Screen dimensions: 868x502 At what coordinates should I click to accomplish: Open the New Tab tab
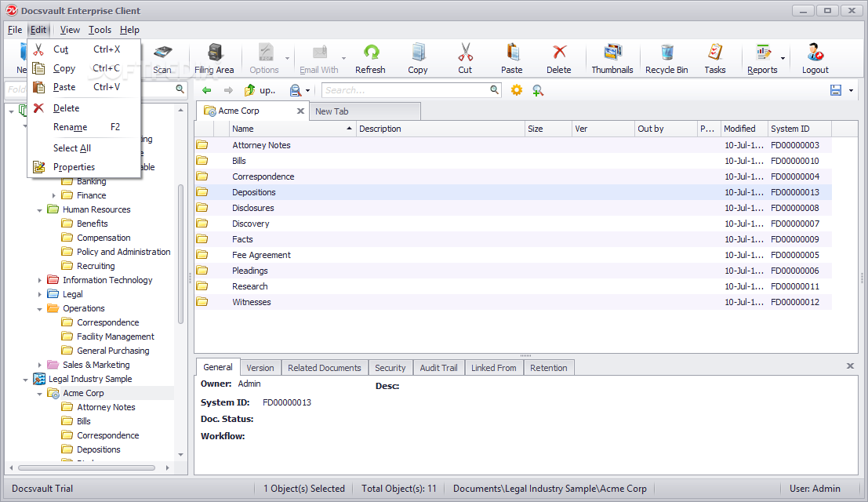[x=365, y=111]
